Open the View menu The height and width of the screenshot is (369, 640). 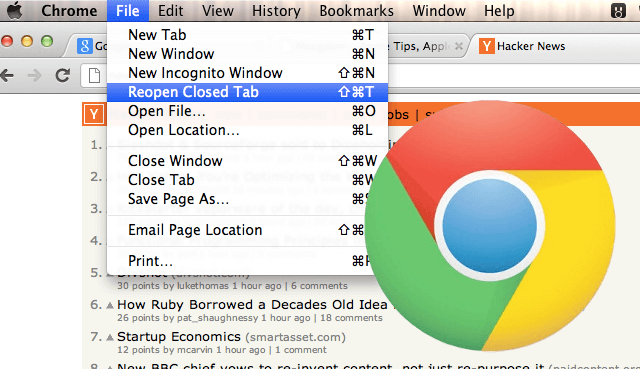point(218,11)
